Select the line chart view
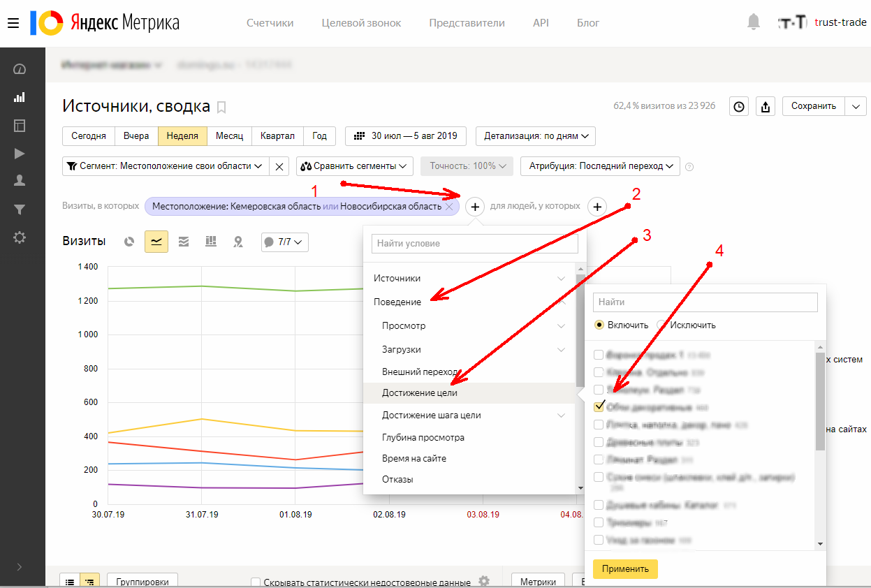The width and height of the screenshot is (871, 588). click(156, 242)
